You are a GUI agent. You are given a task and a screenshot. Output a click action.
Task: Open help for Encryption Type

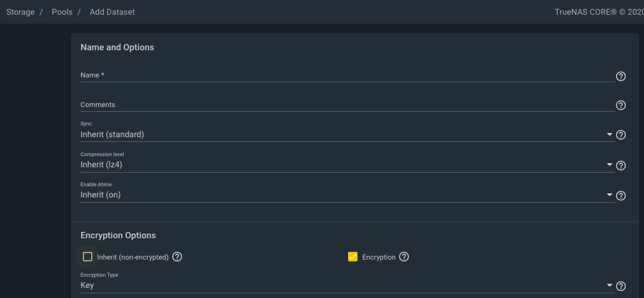[x=621, y=286]
